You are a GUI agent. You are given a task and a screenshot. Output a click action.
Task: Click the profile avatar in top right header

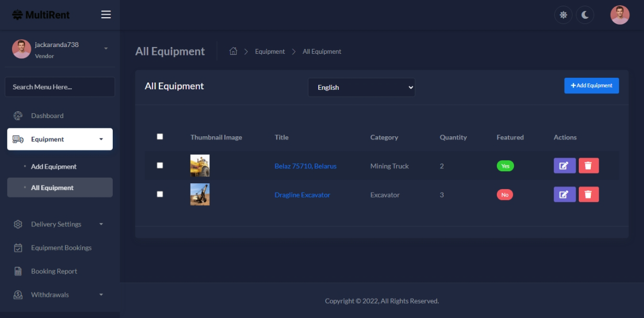(x=619, y=15)
